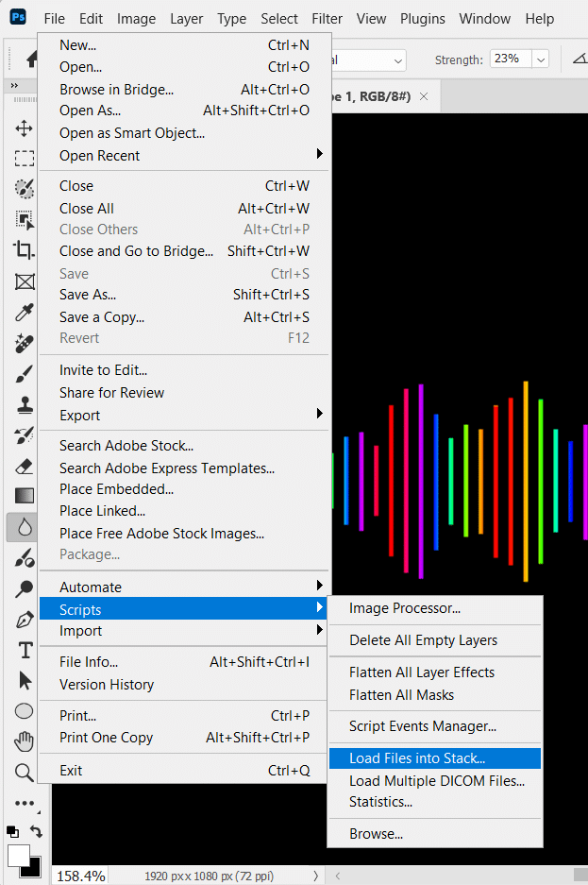
Task: Open the Edit menu
Action: pos(91,19)
